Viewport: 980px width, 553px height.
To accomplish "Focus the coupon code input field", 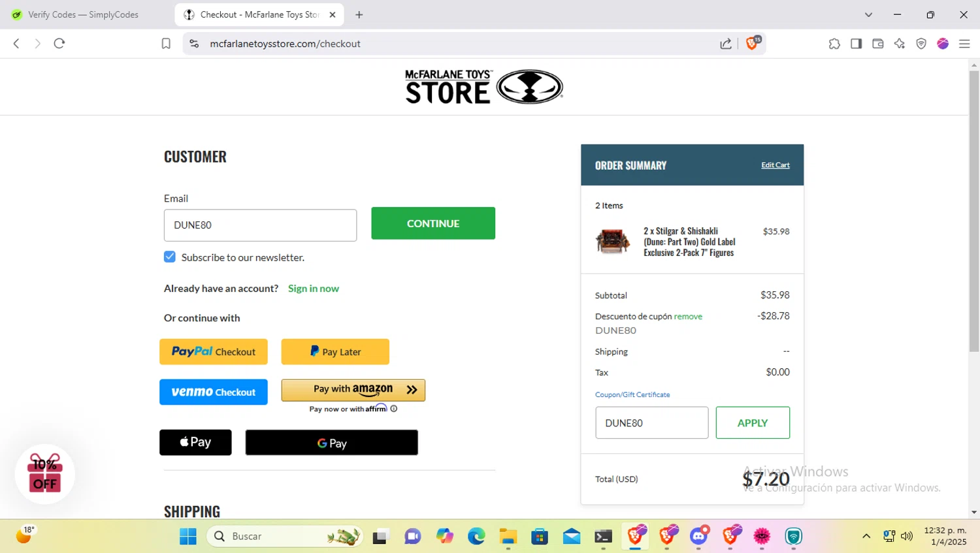I will pyautogui.click(x=652, y=423).
